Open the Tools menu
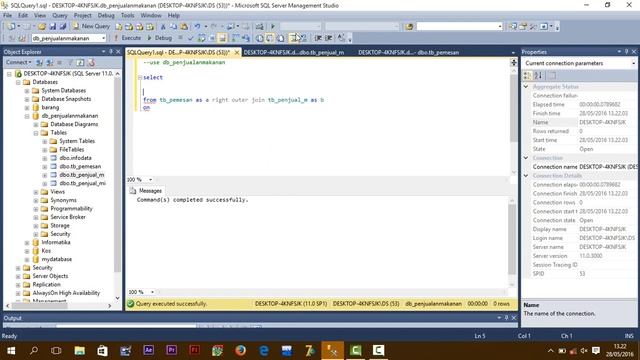The width and height of the screenshot is (640, 360). click(x=127, y=16)
